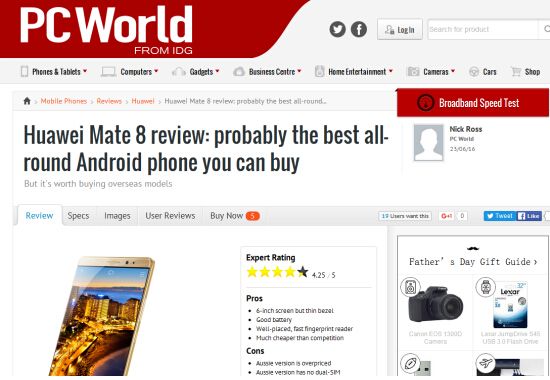This screenshot has height=380, width=550.
Task: Switch to the User Reviews tab
Action: pos(170,216)
